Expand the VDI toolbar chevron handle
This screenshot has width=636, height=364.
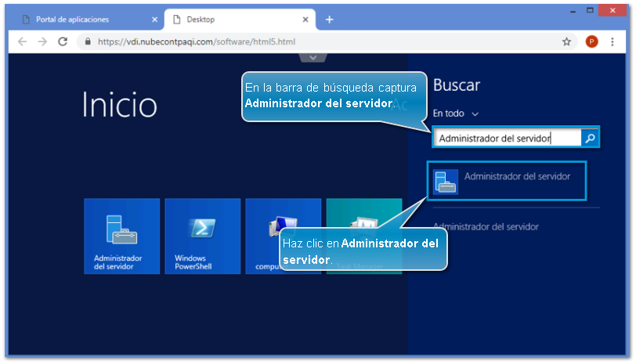[x=313, y=58]
